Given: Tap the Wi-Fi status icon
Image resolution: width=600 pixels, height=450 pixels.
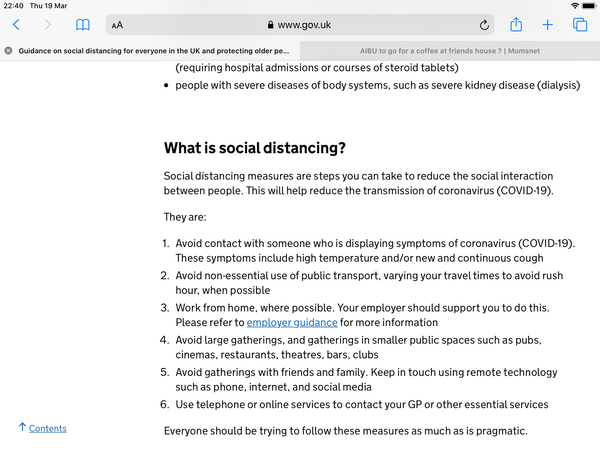Looking at the screenshot, I should 577,6.
